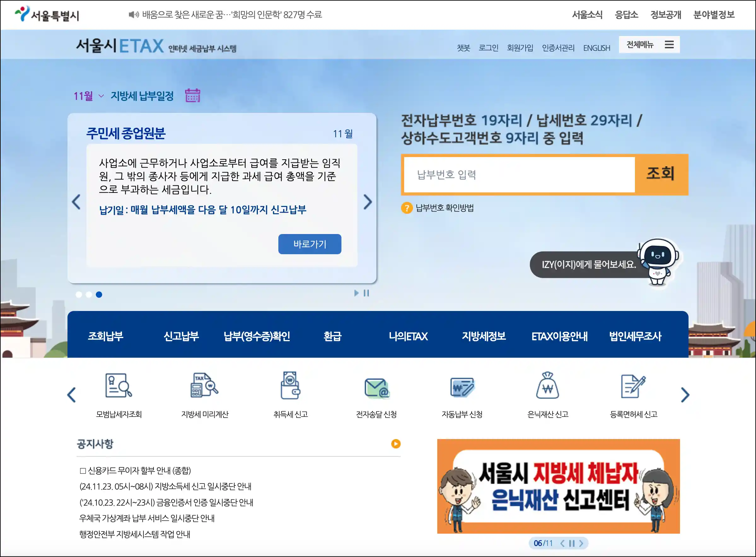Open the tax schedule calendar icon
This screenshot has width=756, height=557.
(192, 96)
